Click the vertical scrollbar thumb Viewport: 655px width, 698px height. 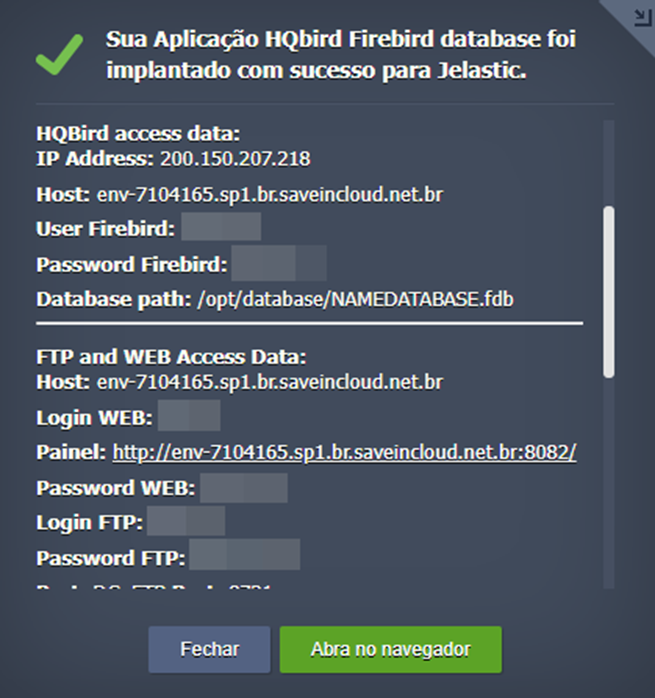coord(608,292)
